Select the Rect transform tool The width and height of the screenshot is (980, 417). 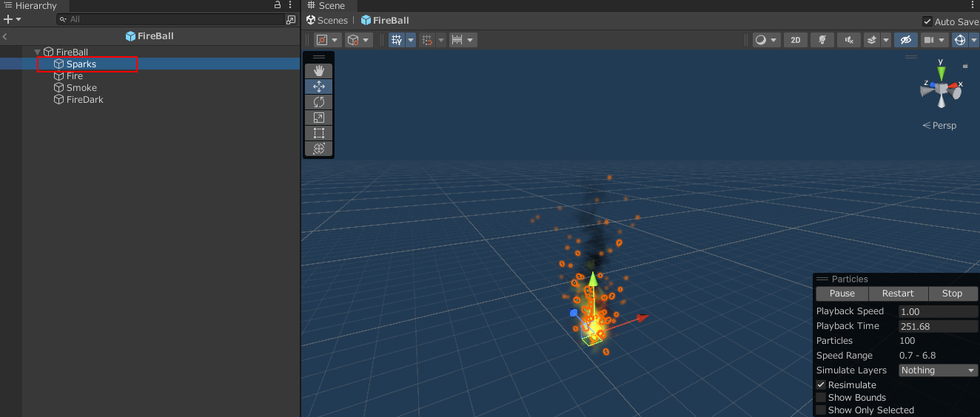pos(319,133)
